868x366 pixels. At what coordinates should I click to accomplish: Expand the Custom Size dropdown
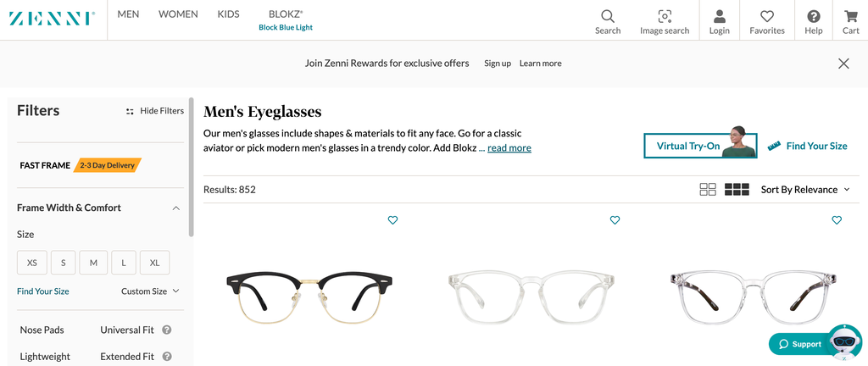pos(150,291)
